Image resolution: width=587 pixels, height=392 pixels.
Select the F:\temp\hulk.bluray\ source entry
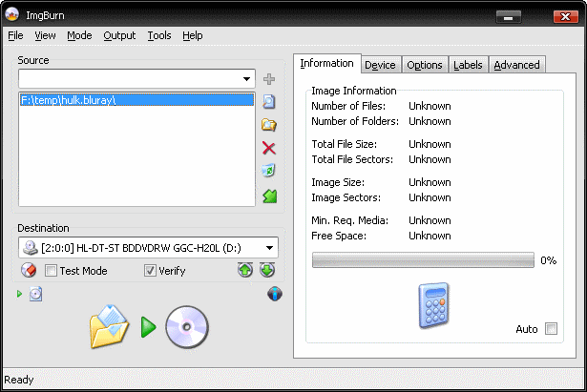click(136, 100)
